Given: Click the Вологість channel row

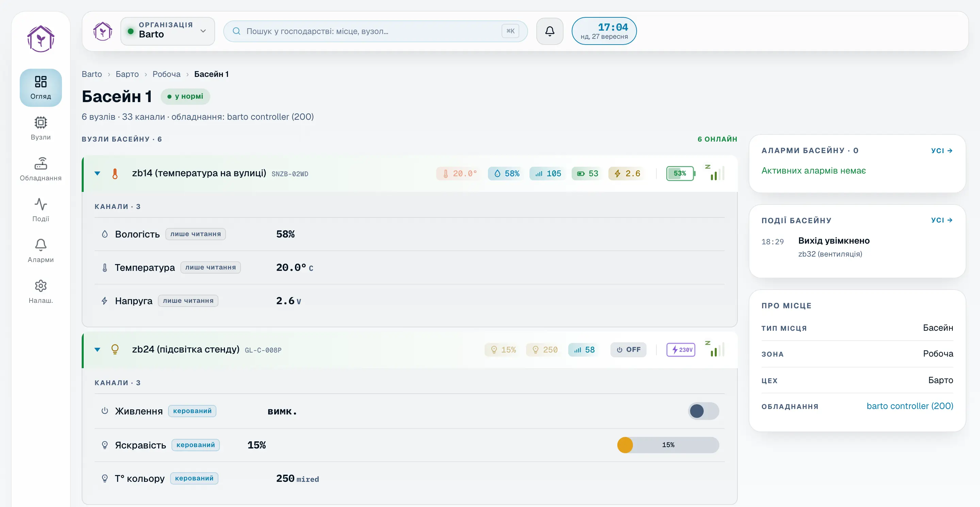Looking at the screenshot, I should tap(409, 234).
